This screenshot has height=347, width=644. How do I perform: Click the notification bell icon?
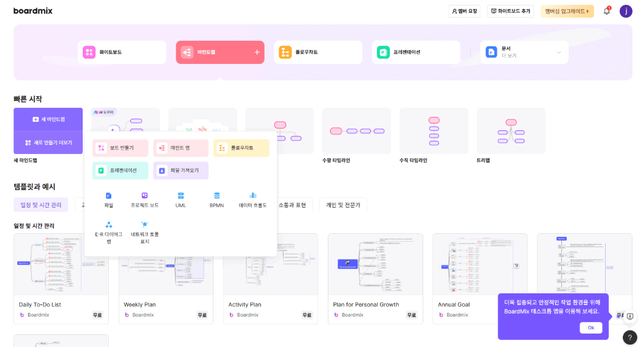click(x=606, y=11)
